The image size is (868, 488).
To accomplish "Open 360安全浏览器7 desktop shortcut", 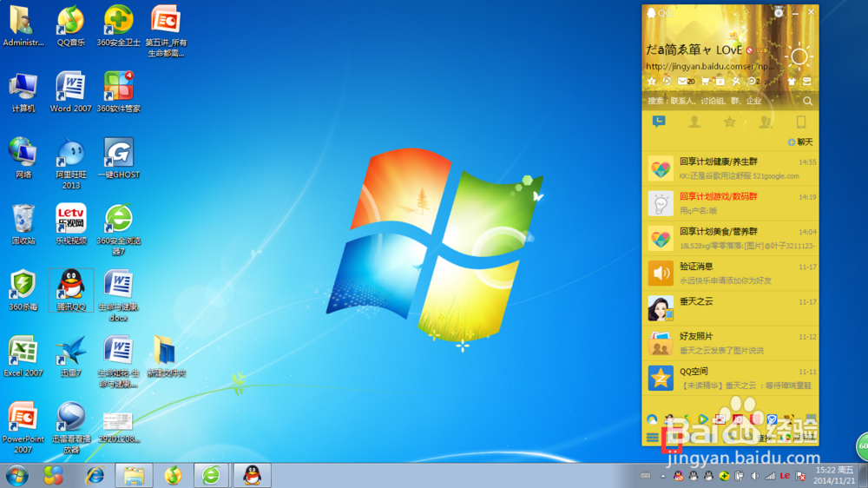I will (x=118, y=229).
